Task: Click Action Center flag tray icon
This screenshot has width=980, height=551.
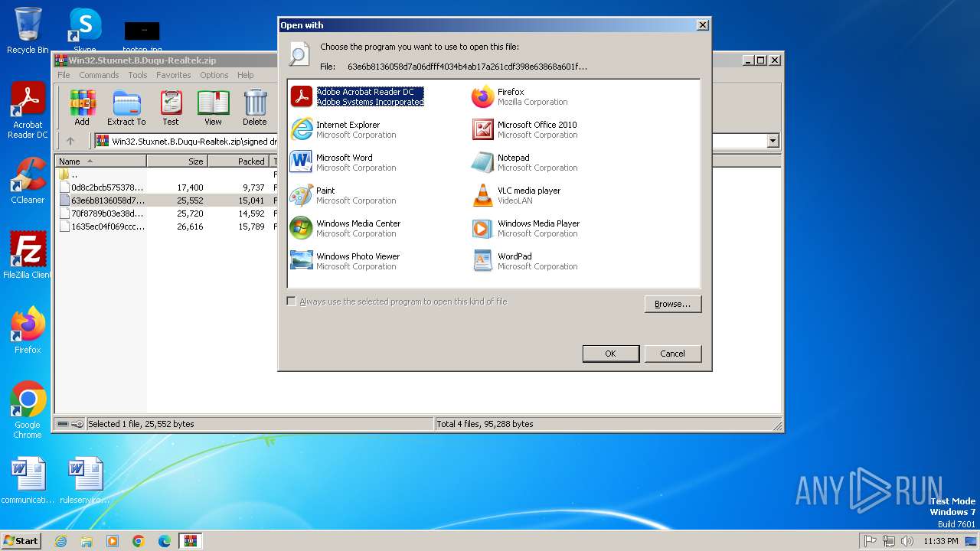Action: [x=871, y=541]
